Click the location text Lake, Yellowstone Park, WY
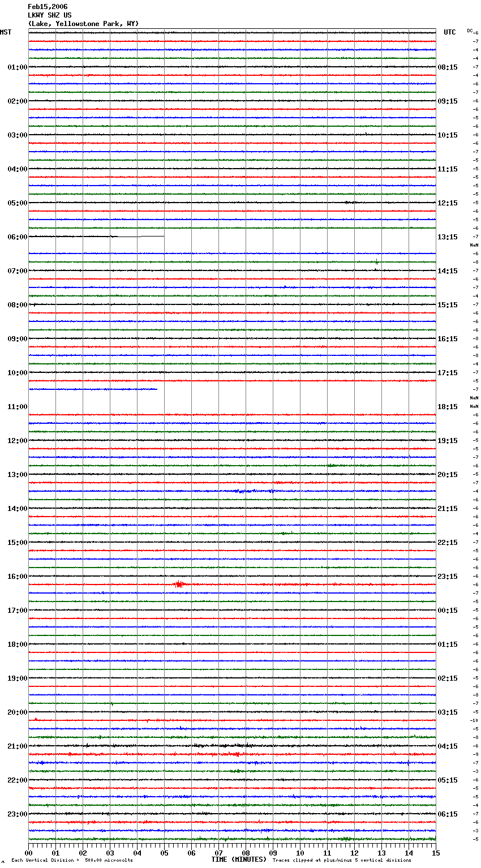Image resolution: width=481 pixels, height=868 pixels. [83, 24]
